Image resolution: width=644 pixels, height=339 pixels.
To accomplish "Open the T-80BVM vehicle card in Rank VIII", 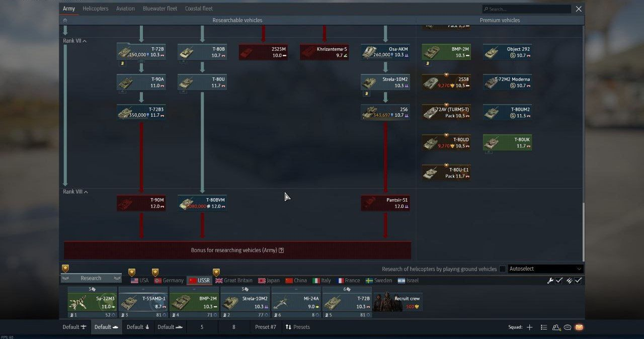I will 202,203.
